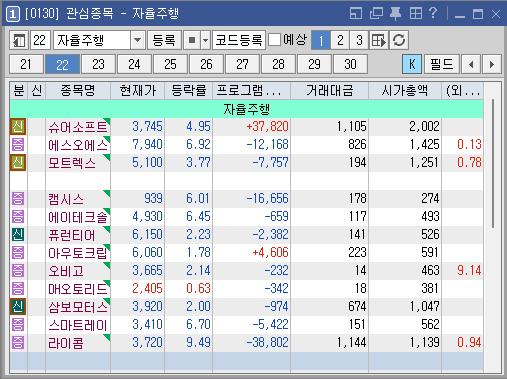The height and width of the screenshot is (379, 507).
Task: Select the 퓨런티어 stock name
Action: point(72,235)
